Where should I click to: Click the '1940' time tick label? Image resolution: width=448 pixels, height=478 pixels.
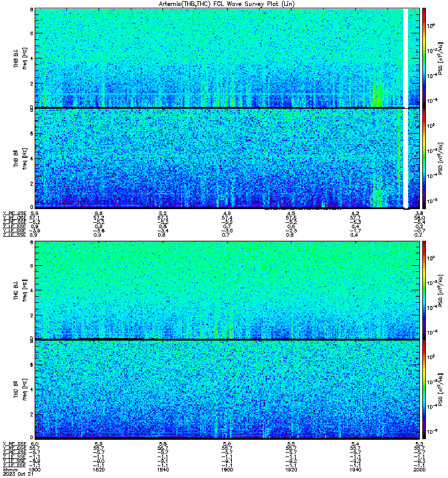coord(355,470)
